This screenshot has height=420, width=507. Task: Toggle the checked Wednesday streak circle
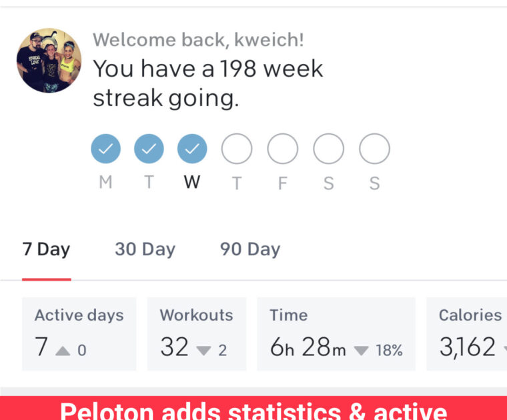pos(192,149)
